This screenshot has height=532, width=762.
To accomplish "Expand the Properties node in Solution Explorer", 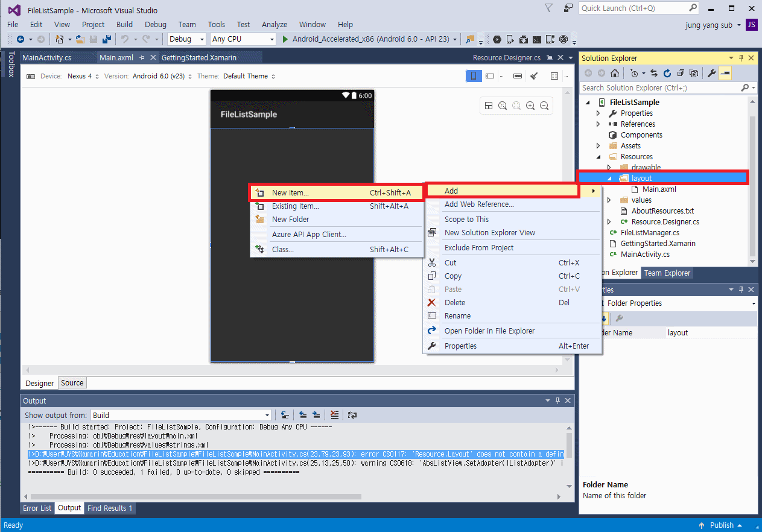I will [598, 113].
